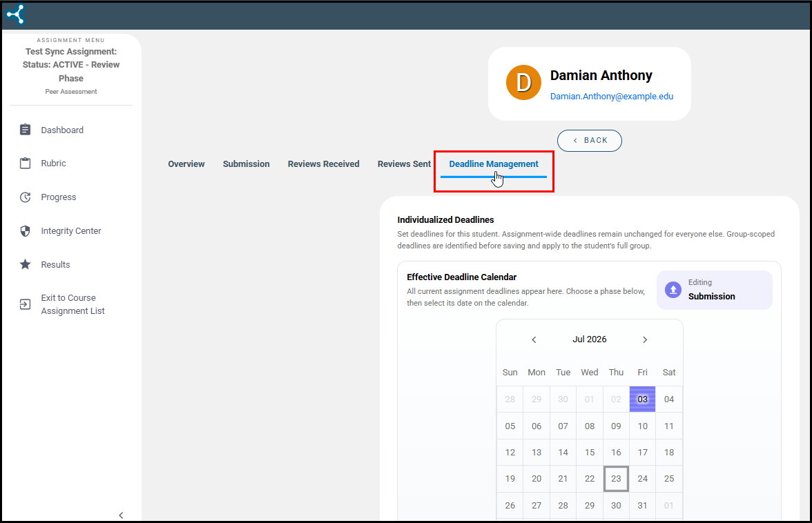Collapse the assignment sidebar menu
812x523 pixels.
[x=122, y=515]
